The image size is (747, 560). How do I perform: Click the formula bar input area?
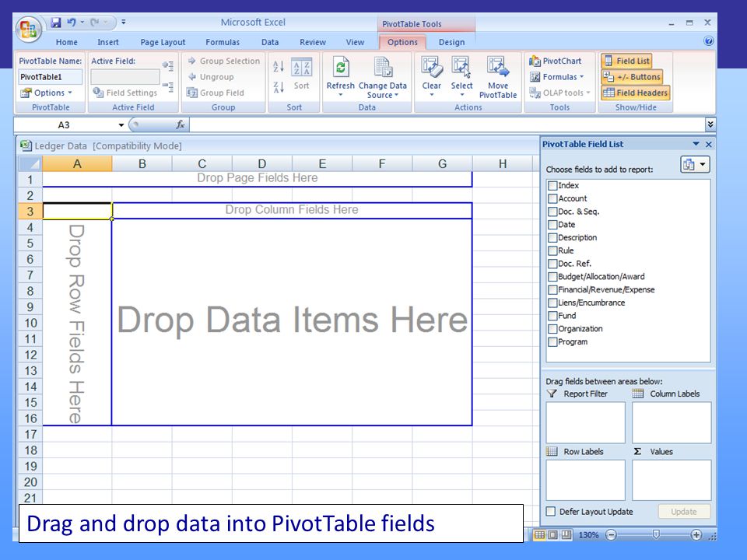tap(447, 124)
